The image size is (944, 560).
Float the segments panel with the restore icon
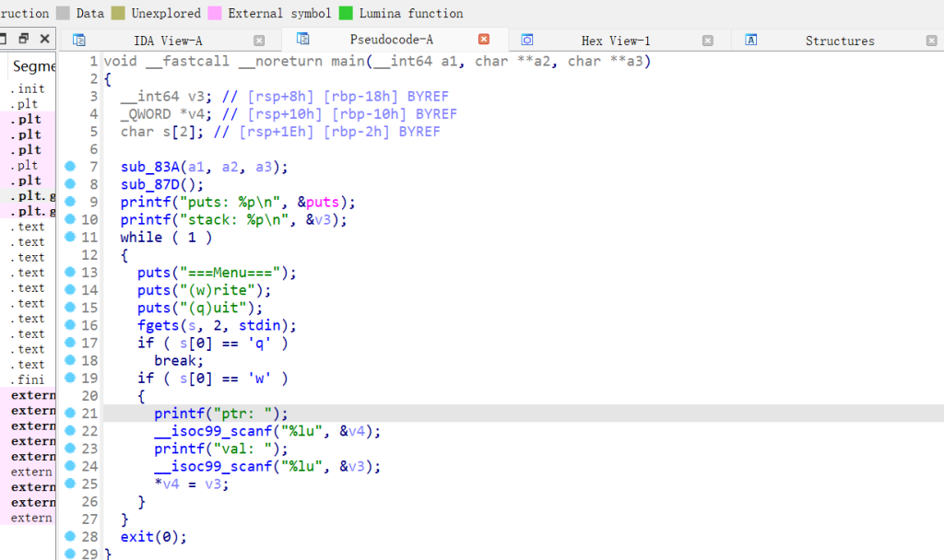point(24,40)
